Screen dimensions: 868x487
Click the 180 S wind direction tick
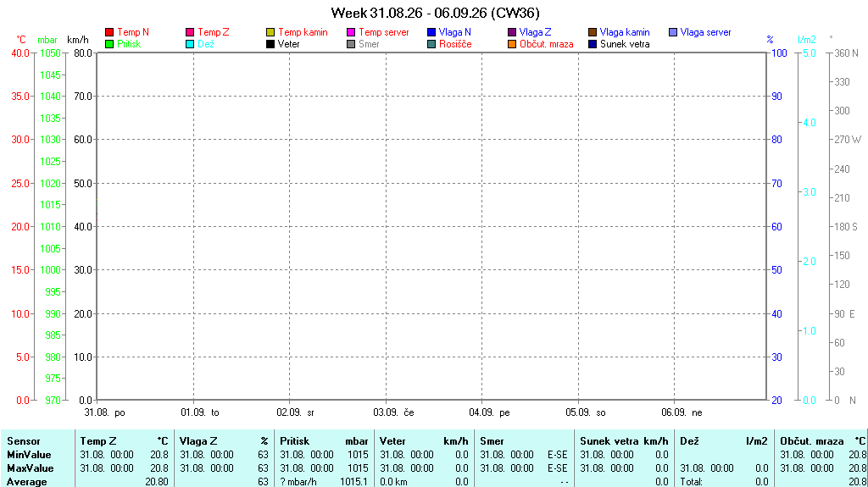coord(846,226)
